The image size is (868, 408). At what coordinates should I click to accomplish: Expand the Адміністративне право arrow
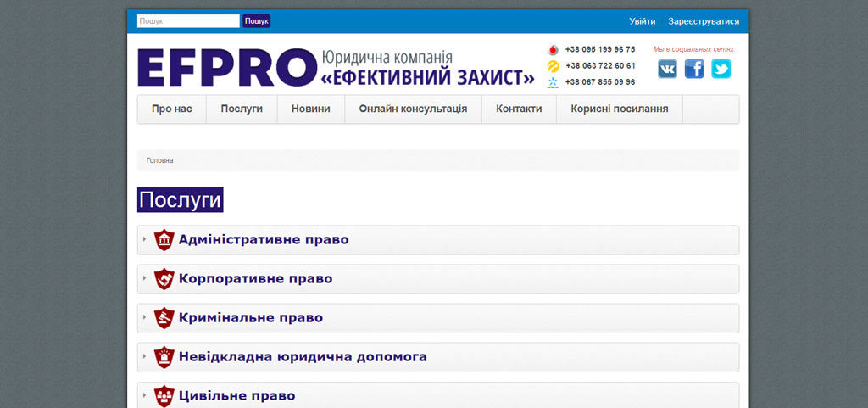point(144,240)
